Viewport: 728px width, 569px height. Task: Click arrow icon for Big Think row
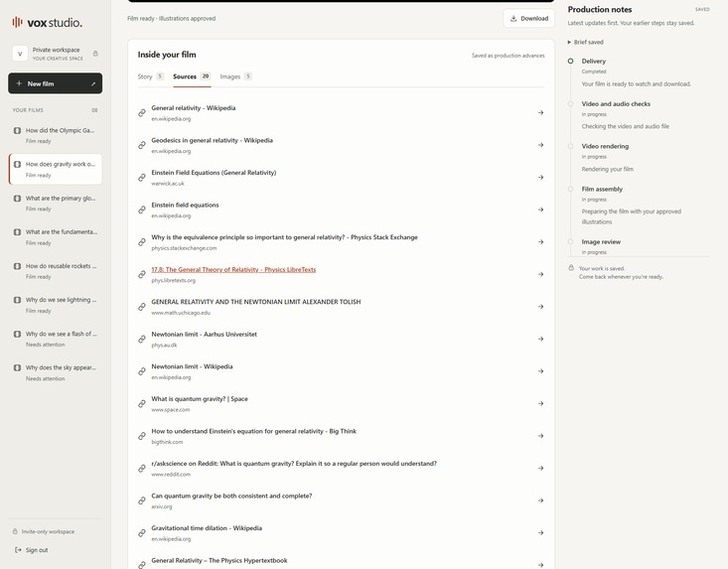pyautogui.click(x=541, y=436)
